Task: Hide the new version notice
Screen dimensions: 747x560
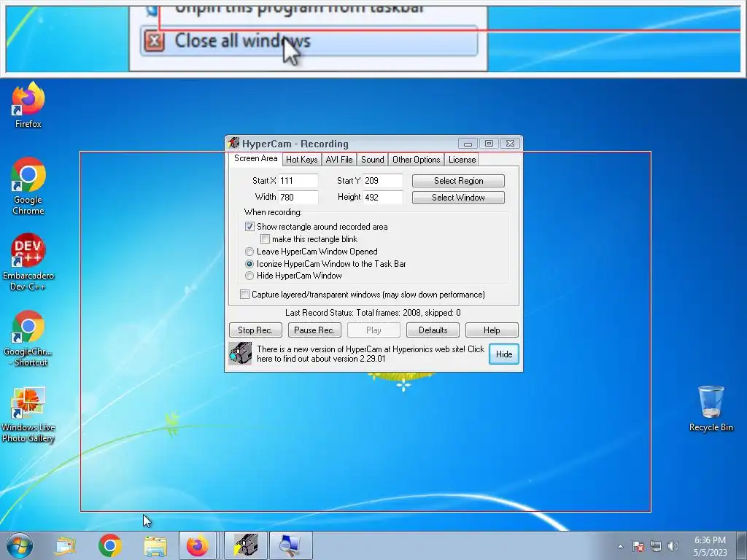Action: pos(504,354)
